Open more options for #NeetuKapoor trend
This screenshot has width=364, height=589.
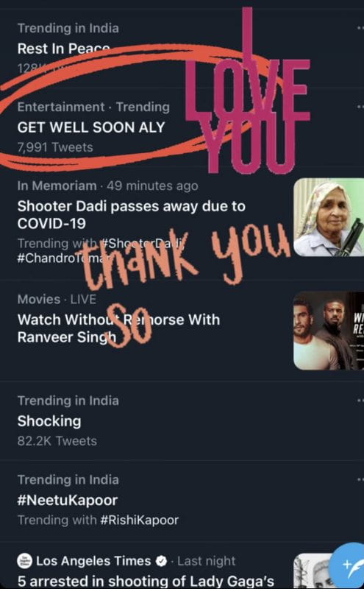tap(360, 480)
